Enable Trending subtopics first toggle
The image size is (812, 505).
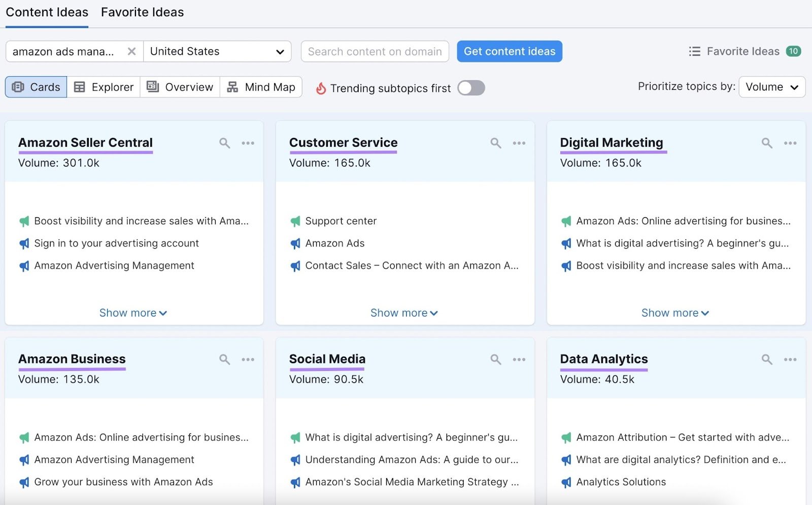tap(470, 88)
